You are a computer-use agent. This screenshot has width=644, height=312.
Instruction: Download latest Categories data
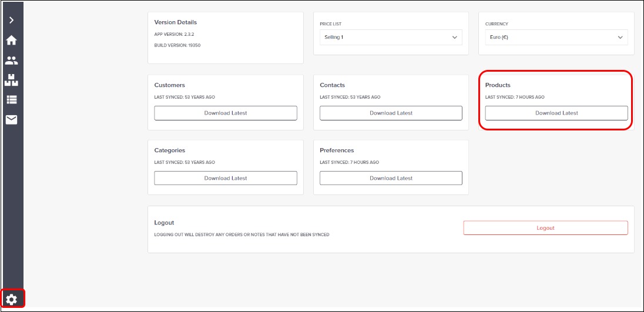[x=226, y=178]
